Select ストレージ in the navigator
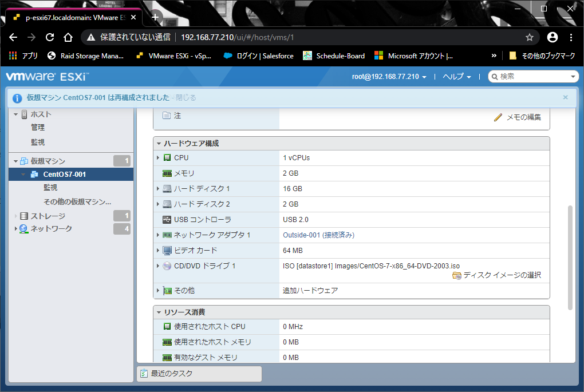Viewport: 584px width, 392px height. (x=48, y=216)
